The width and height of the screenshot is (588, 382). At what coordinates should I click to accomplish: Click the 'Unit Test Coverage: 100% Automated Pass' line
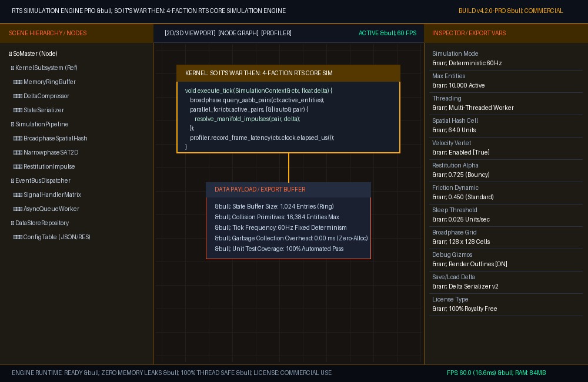pos(279,249)
